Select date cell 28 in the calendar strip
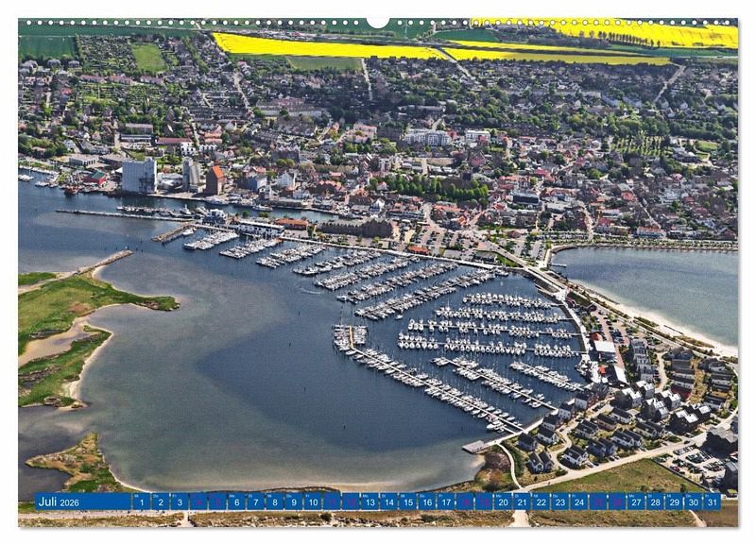This screenshot has width=756, height=545. click(x=655, y=502)
